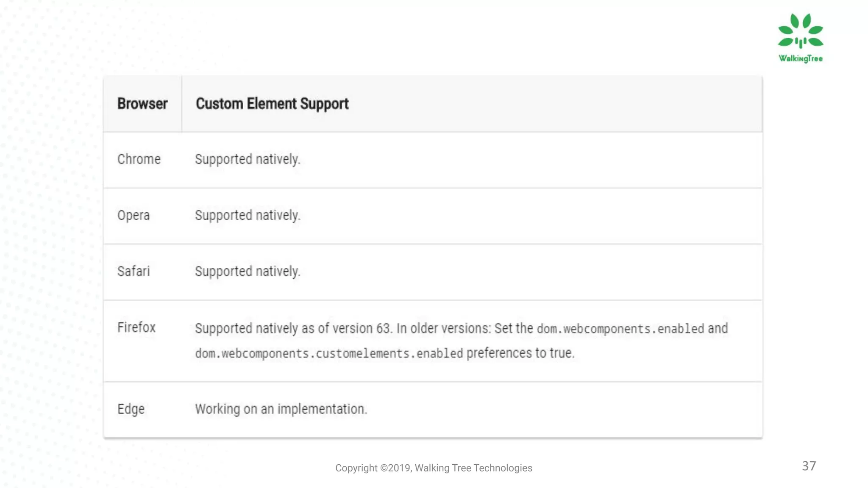
Task: Select Safari's Supported natively text
Action: point(248,272)
